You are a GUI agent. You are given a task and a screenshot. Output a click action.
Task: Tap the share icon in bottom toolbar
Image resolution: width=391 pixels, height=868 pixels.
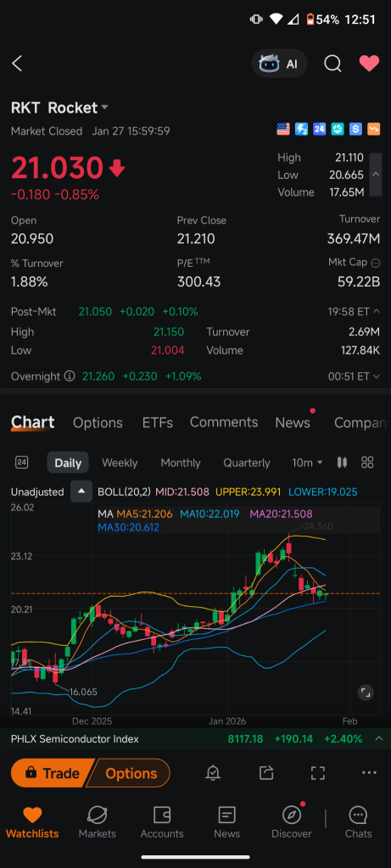[266, 773]
